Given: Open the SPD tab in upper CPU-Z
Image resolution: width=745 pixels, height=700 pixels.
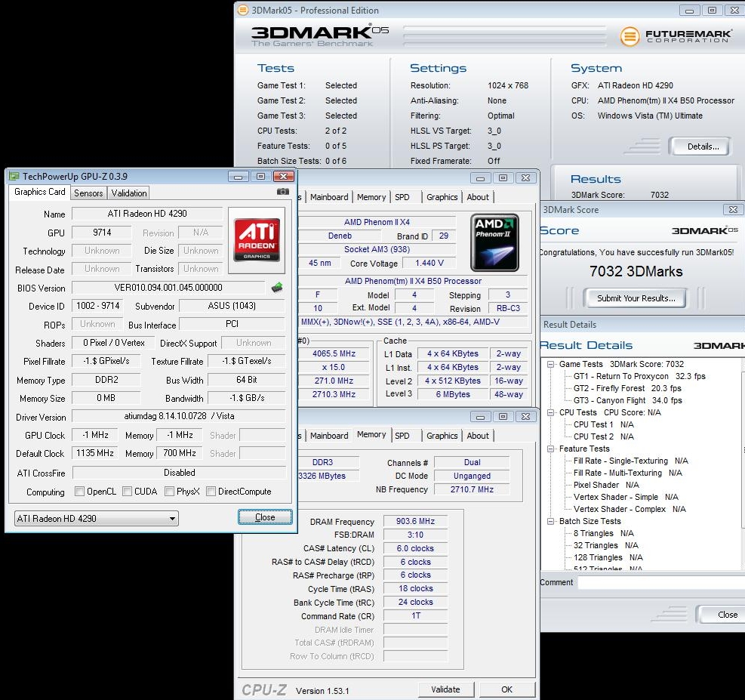Looking at the screenshot, I should coord(402,197).
